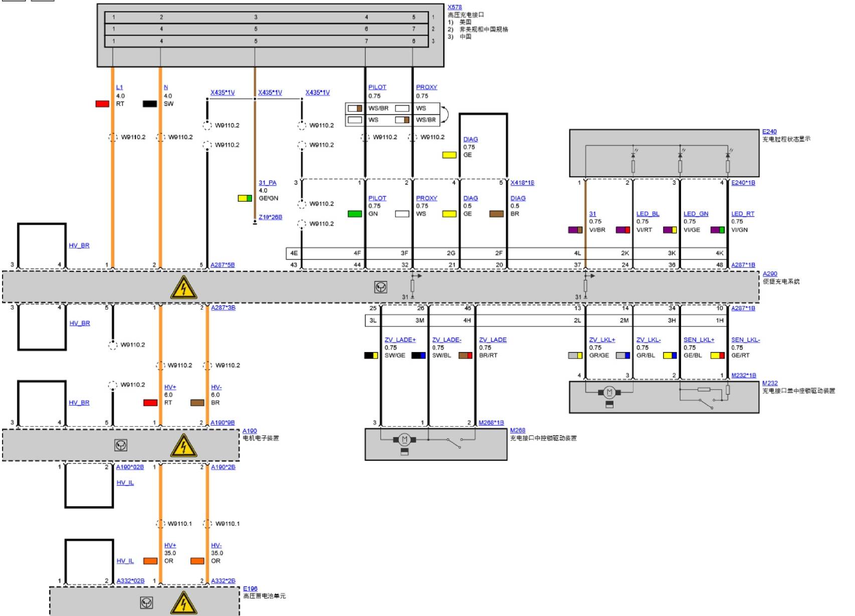855x616 pixels.
Task: Open the A287*3B connector link
Action: pyautogui.click(x=223, y=307)
